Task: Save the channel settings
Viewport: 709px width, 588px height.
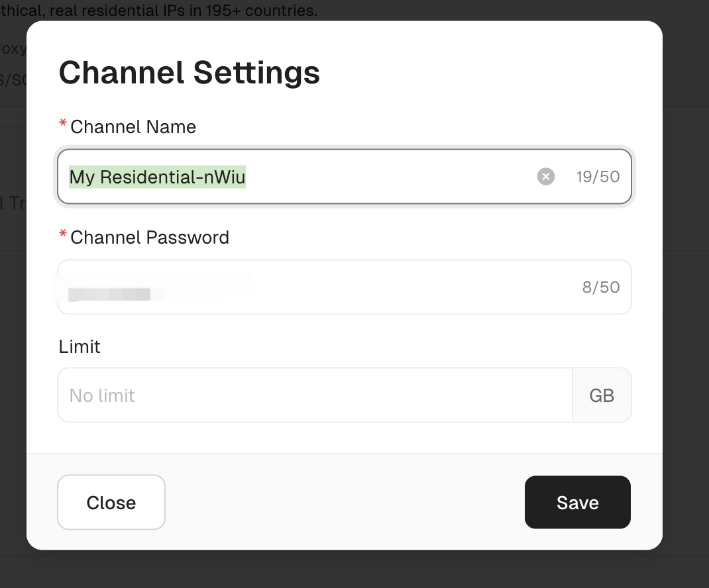Action: (x=577, y=502)
